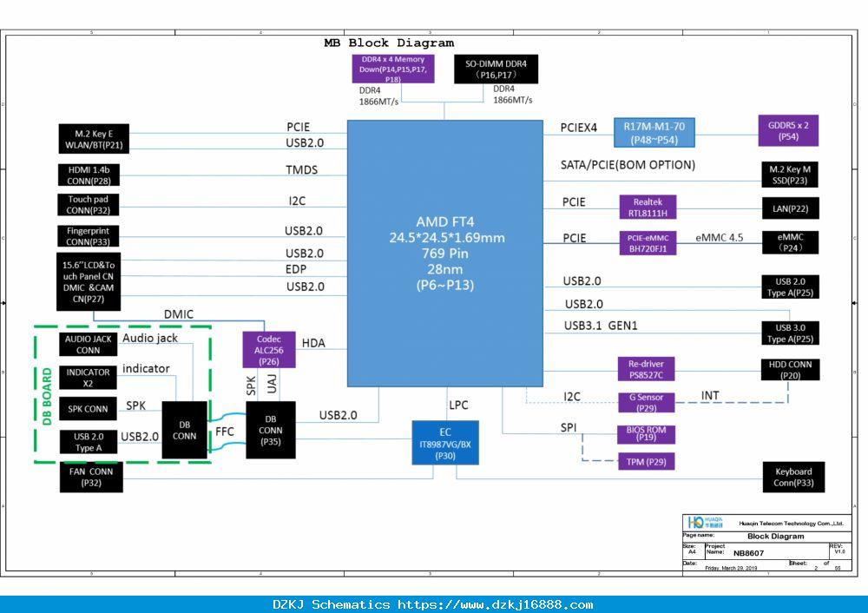This screenshot has height=613, width=868.
Task: Click the Re-driver PS8527C block
Action: [646, 369]
